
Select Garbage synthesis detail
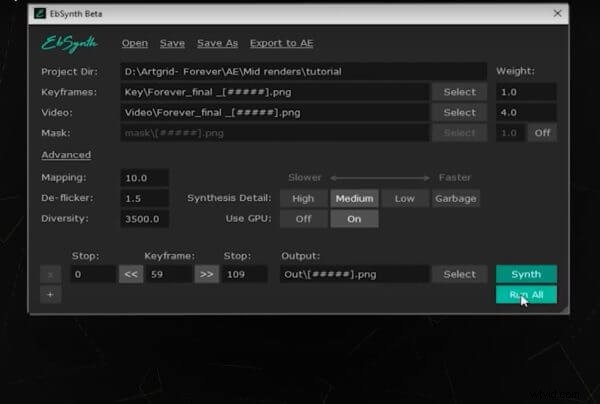pos(455,198)
